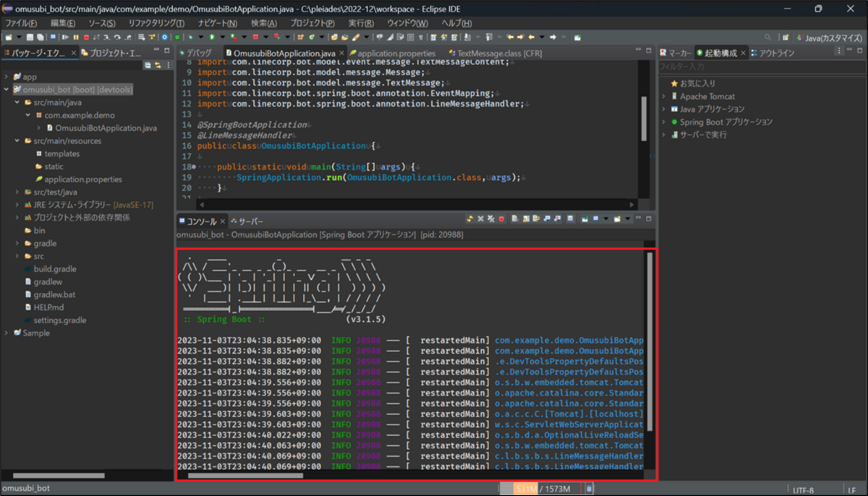Click the magnifier Search icon in top toolbar
The image size is (868, 496).
click(767, 37)
